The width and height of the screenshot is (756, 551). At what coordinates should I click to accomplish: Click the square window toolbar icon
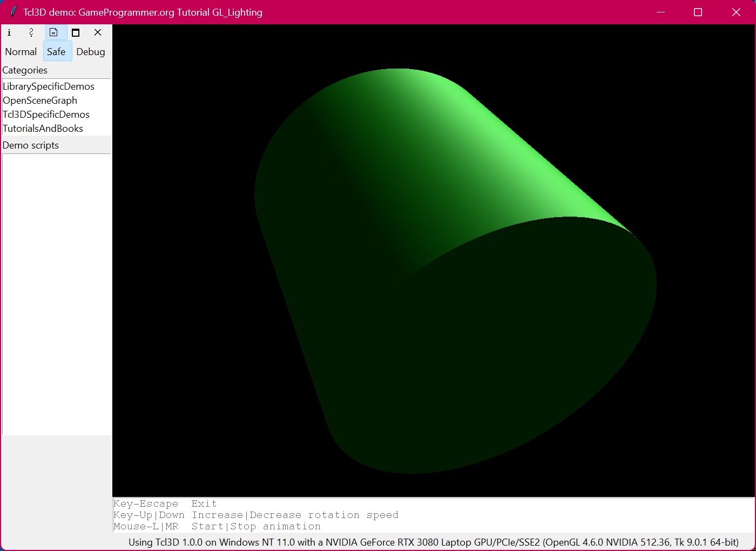(76, 32)
